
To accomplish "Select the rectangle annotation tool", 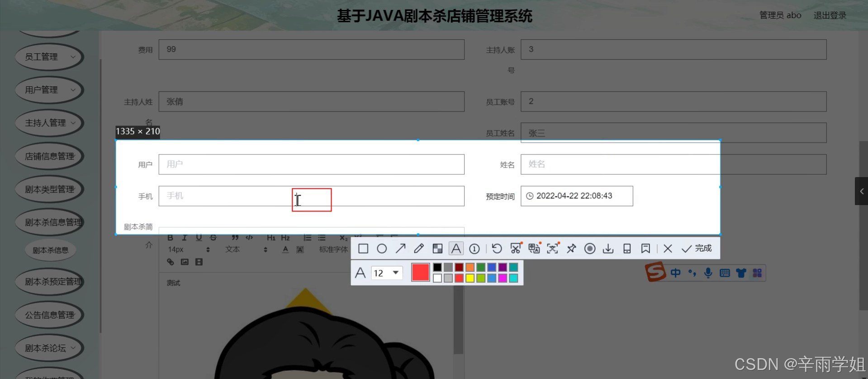I will coord(363,248).
